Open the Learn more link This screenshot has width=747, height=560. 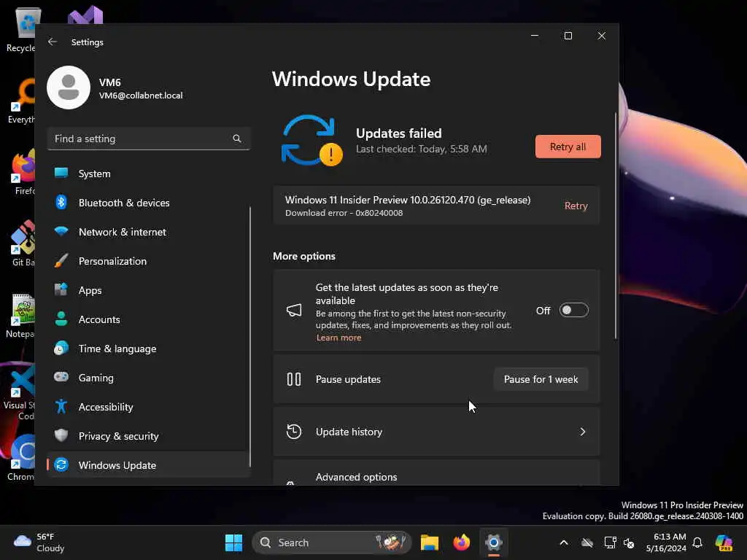click(x=338, y=338)
